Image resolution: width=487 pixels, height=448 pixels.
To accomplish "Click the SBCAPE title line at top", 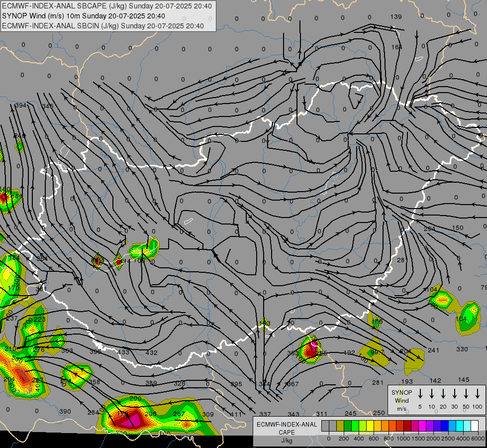I will (107, 6).
